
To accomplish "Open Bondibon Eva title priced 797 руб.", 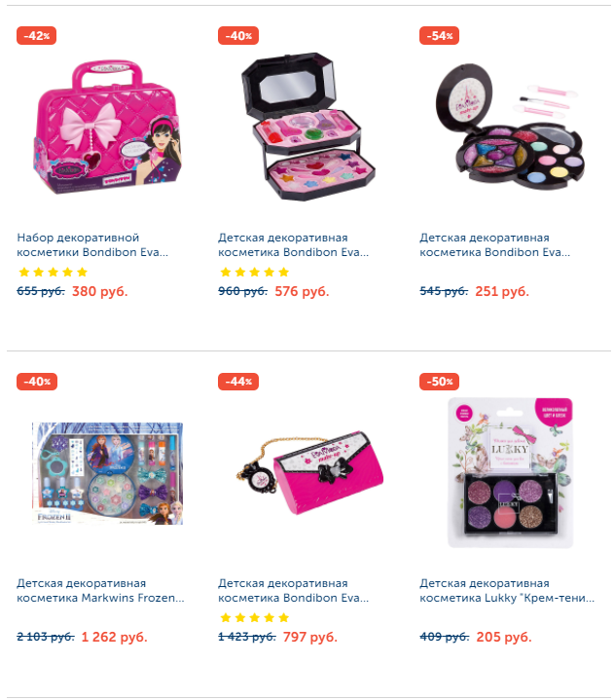I will (293, 591).
